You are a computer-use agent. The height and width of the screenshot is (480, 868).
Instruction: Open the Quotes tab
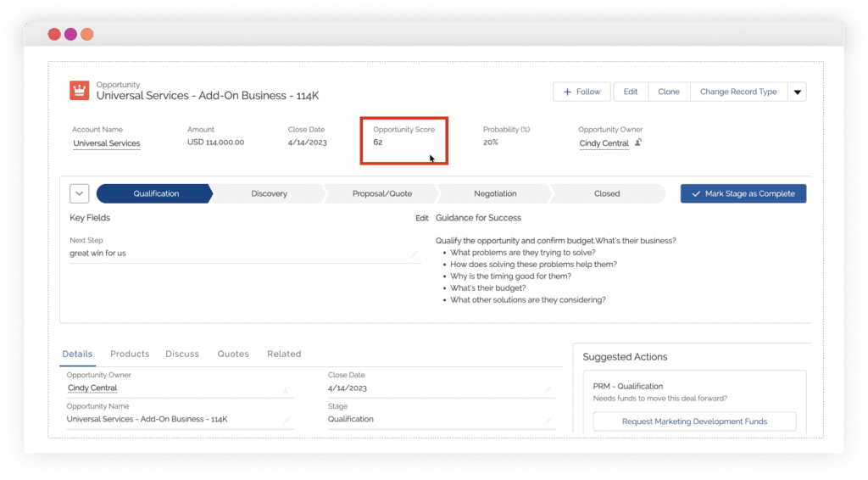point(233,354)
